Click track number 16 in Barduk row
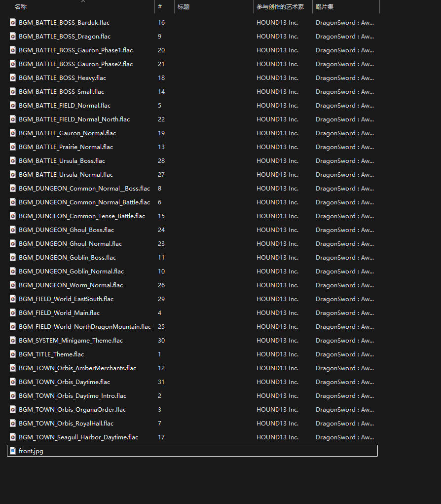The height and width of the screenshot is (504, 441). (x=161, y=23)
